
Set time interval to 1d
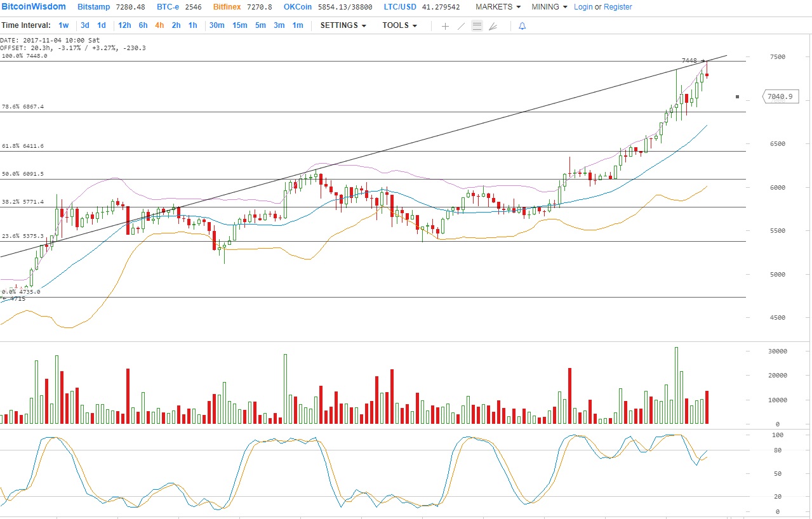[x=101, y=25]
